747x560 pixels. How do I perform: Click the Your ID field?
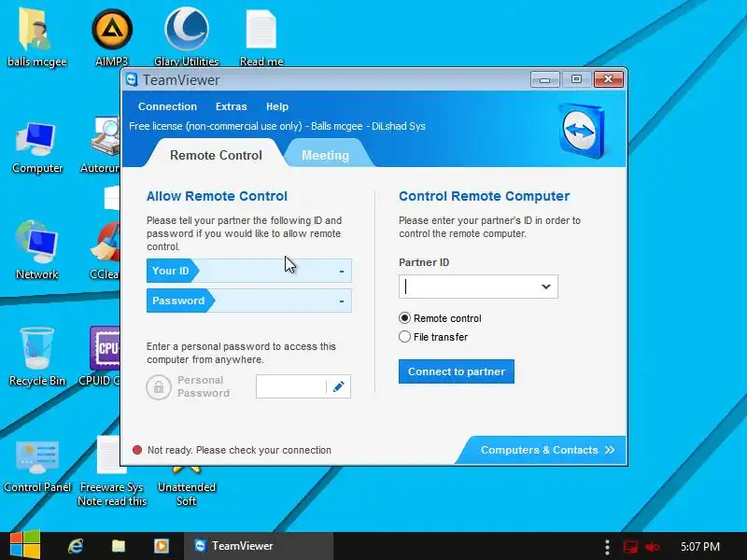pos(249,271)
